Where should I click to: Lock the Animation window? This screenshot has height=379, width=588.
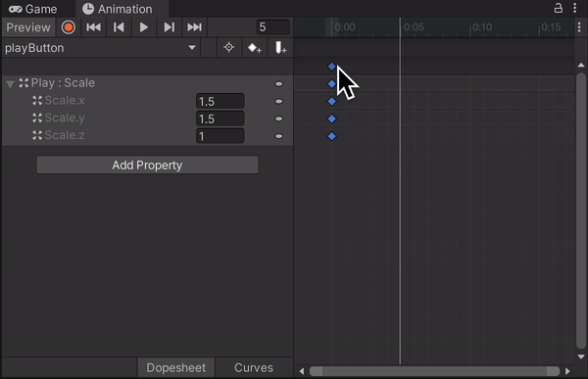tap(559, 8)
